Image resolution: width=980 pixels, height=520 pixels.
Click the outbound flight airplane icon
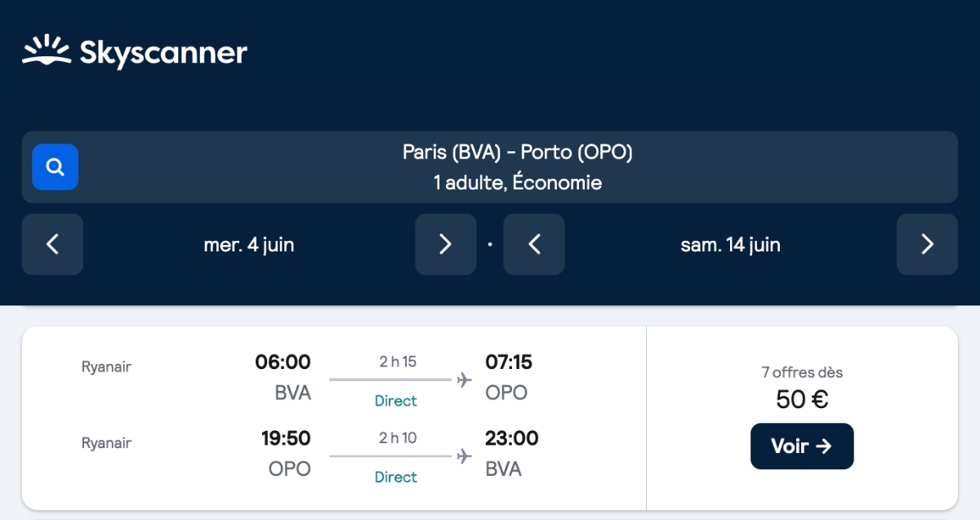pos(465,380)
